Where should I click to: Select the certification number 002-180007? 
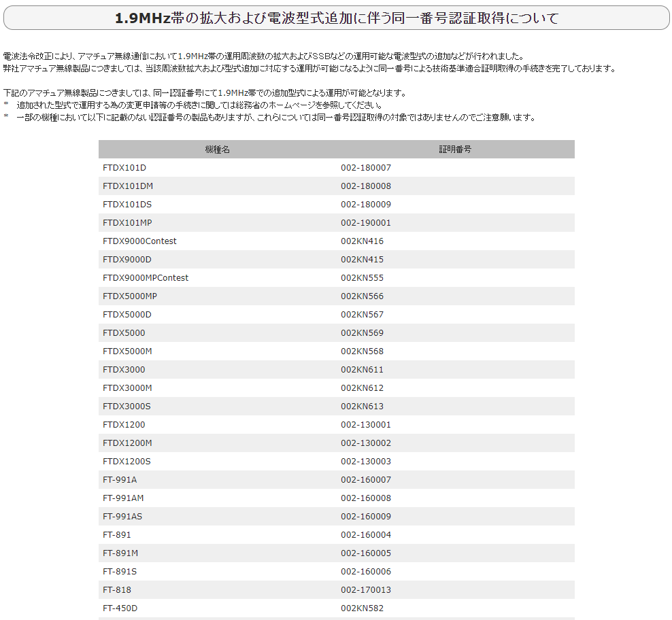coord(366,167)
